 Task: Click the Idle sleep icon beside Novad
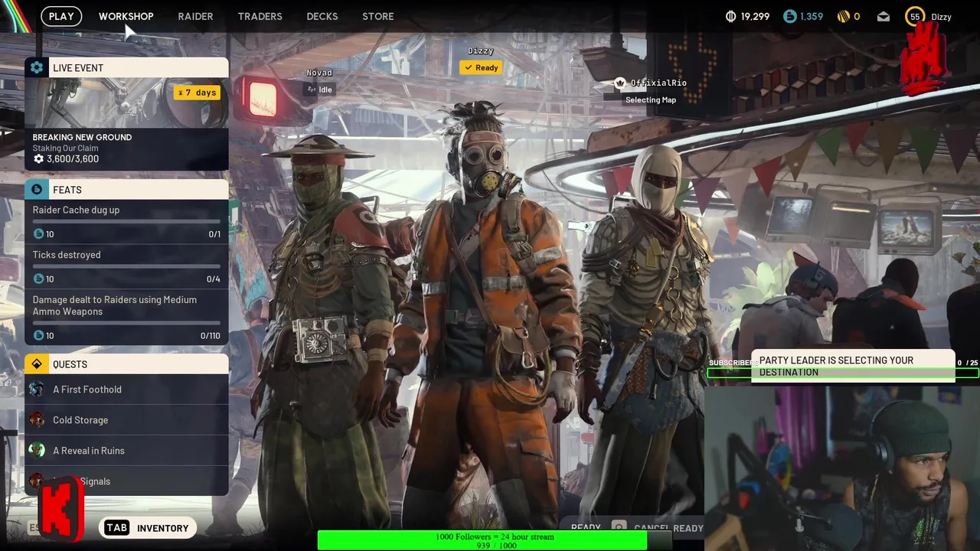311,90
